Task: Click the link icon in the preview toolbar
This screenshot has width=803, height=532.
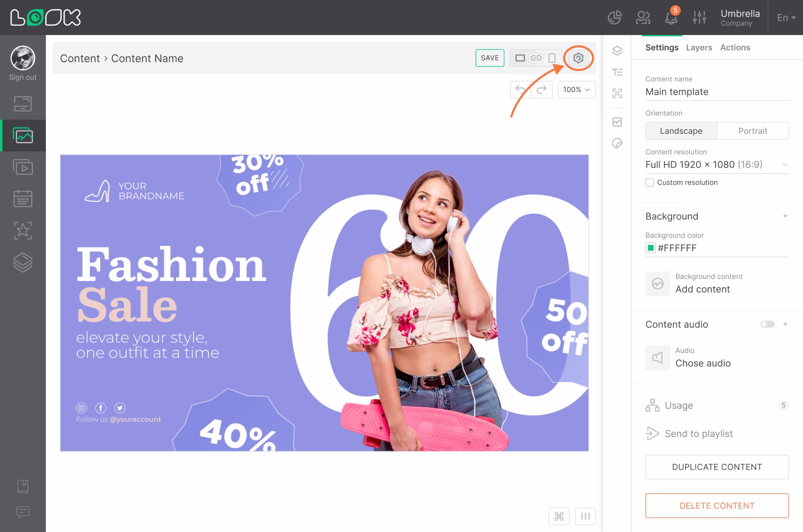Action: click(x=536, y=58)
